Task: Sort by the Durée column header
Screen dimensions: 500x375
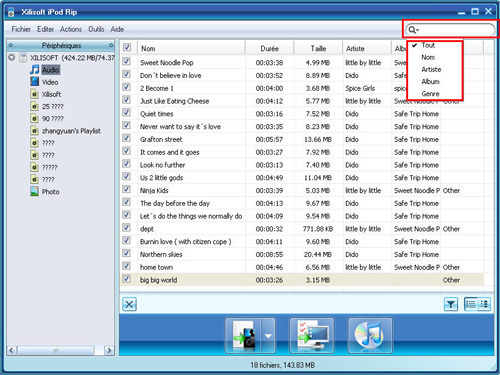Action: click(269, 48)
